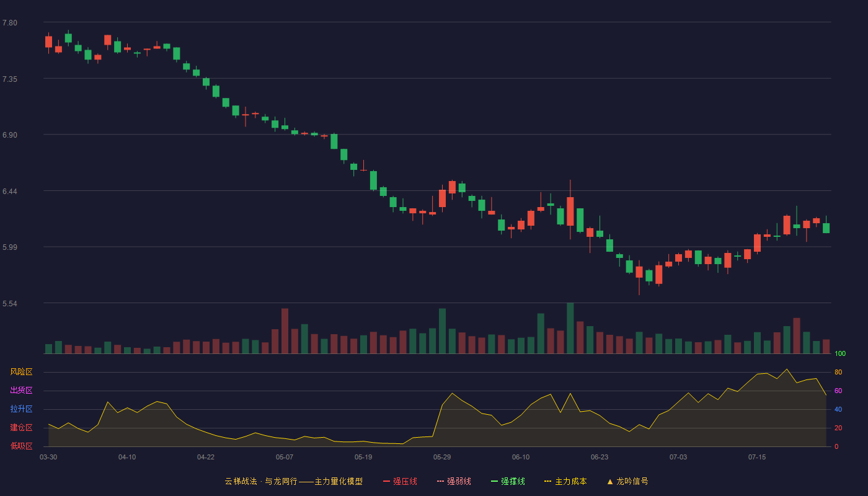The height and width of the screenshot is (496, 868).
Task: Click the green 100 indicator scale value
Action: [840, 354]
